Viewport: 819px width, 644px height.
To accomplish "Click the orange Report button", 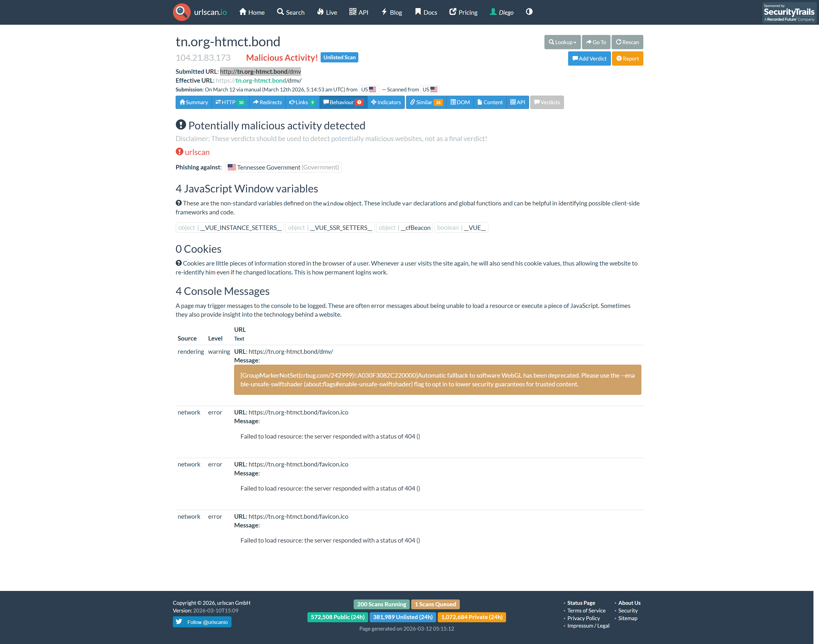I will tap(627, 58).
